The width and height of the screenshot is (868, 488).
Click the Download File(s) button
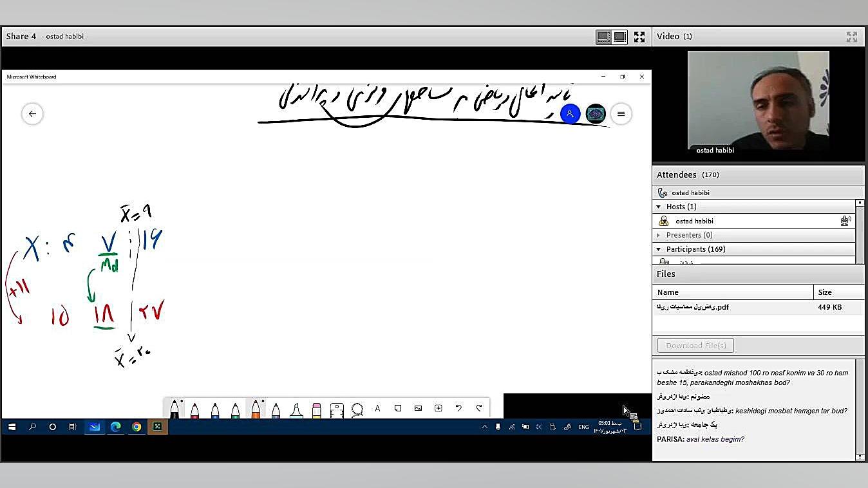[695, 346]
